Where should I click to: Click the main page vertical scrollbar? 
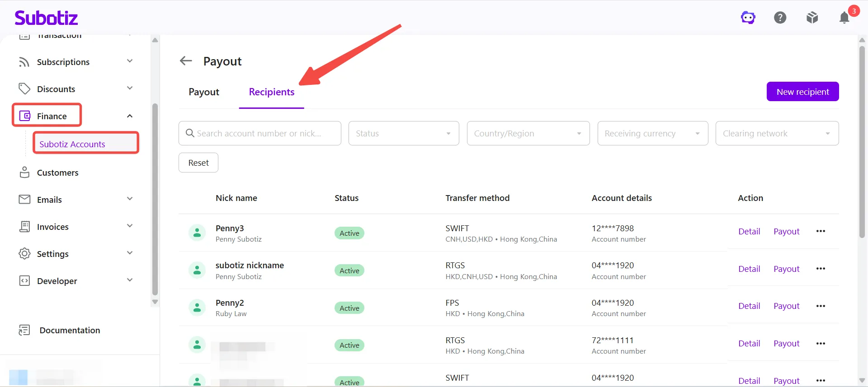coord(862,141)
